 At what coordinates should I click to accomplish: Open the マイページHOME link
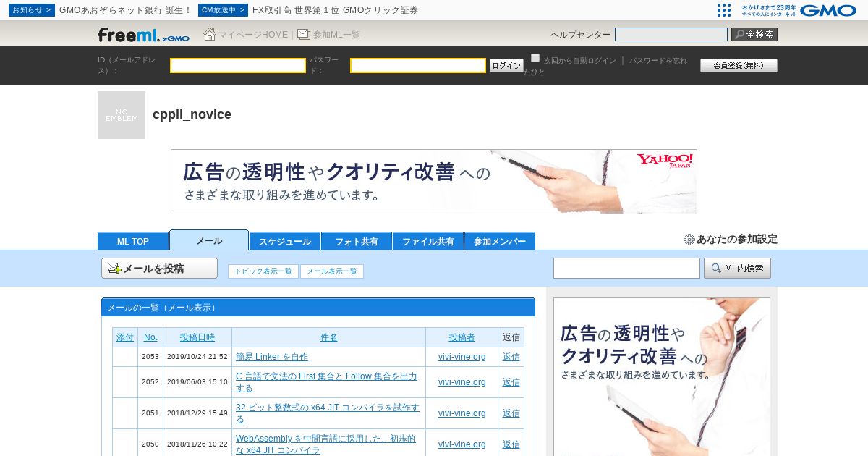click(x=253, y=35)
